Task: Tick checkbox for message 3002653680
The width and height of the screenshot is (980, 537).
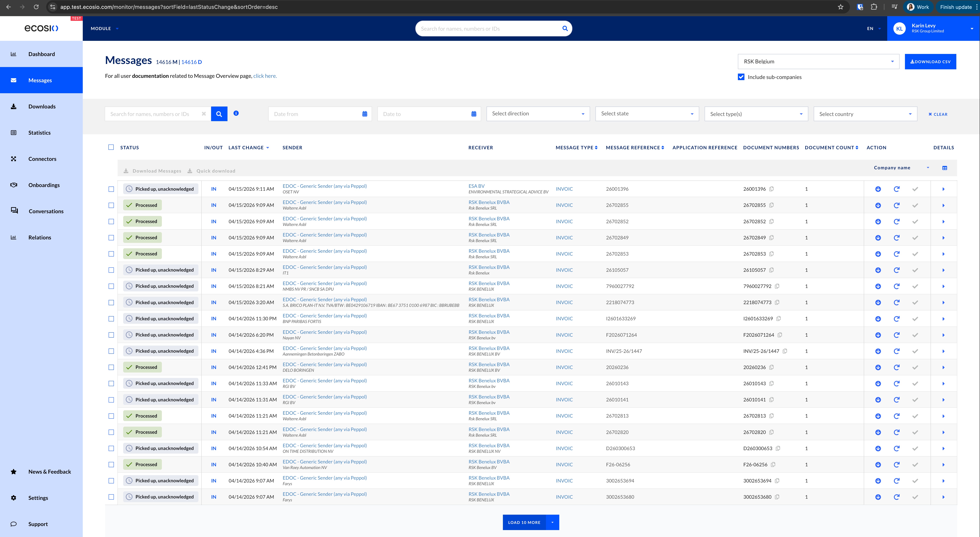Action: 111,497
